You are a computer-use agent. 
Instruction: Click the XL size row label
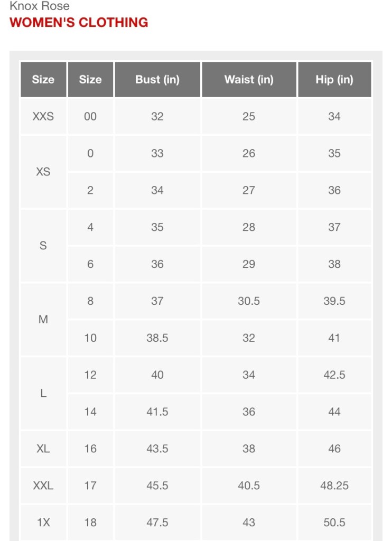[x=43, y=449]
